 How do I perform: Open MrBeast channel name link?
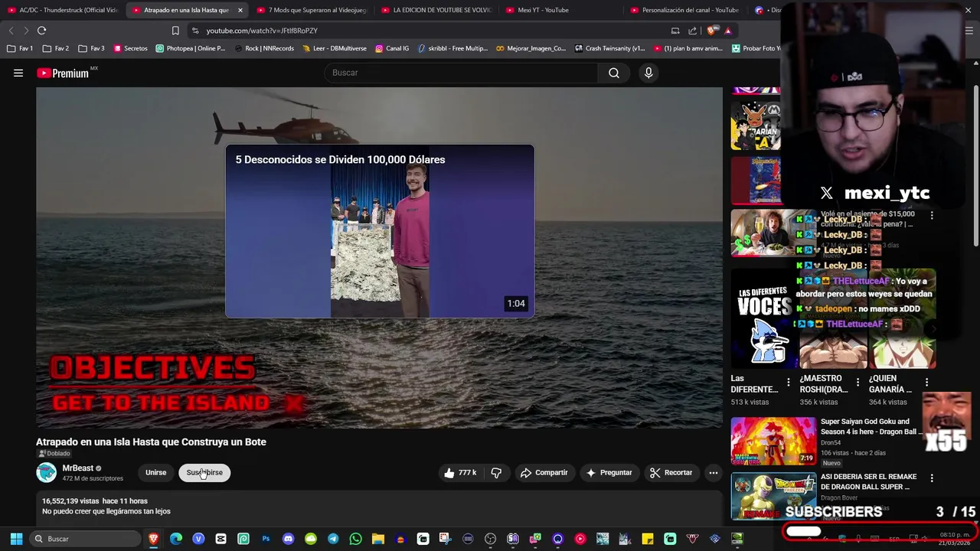(x=77, y=468)
